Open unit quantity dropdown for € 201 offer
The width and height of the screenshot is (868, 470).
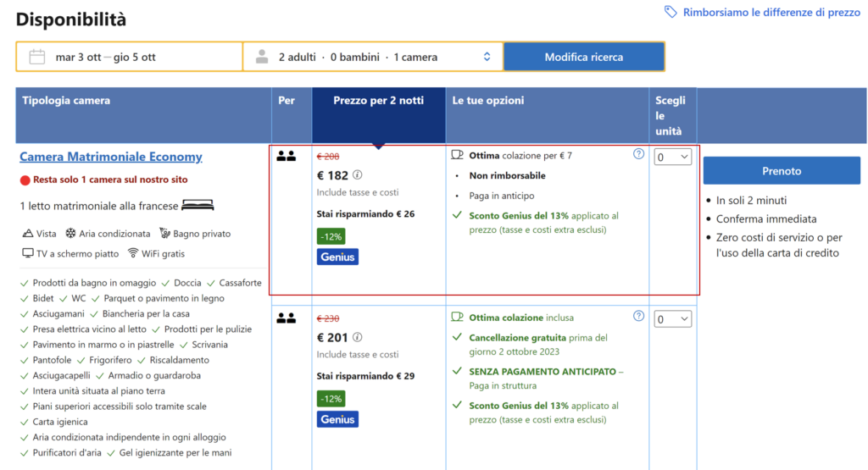coord(673,319)
